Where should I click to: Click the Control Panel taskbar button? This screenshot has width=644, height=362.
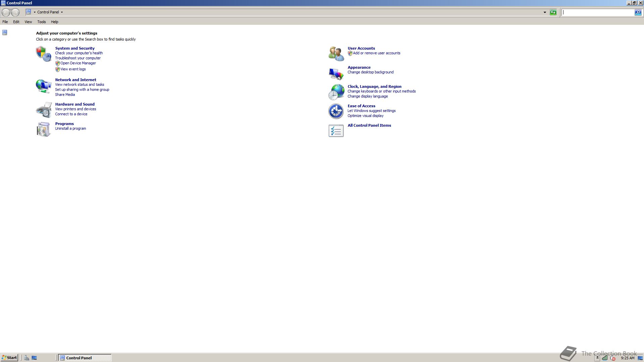click(x=85, y=358)
